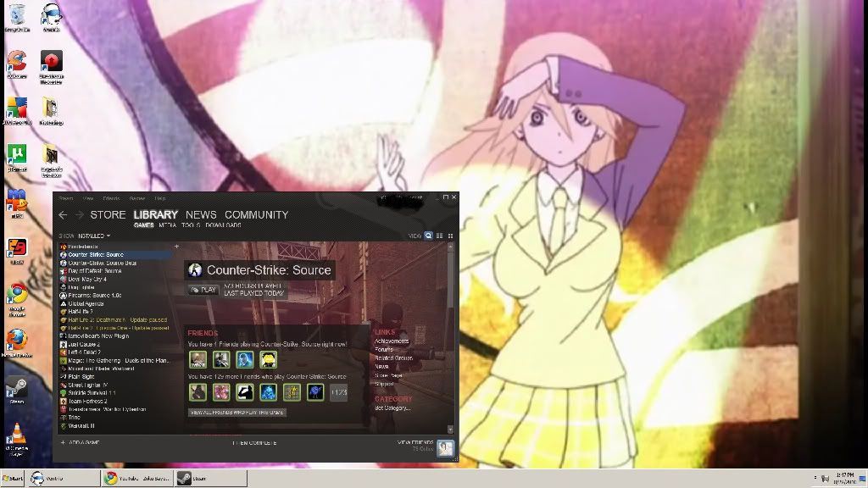
Task: Open the Friends menu in Steam
Action: pos(111,198)
